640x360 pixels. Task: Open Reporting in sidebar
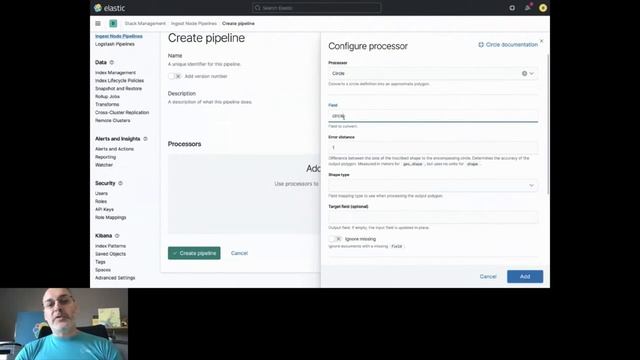pos(105,157)
